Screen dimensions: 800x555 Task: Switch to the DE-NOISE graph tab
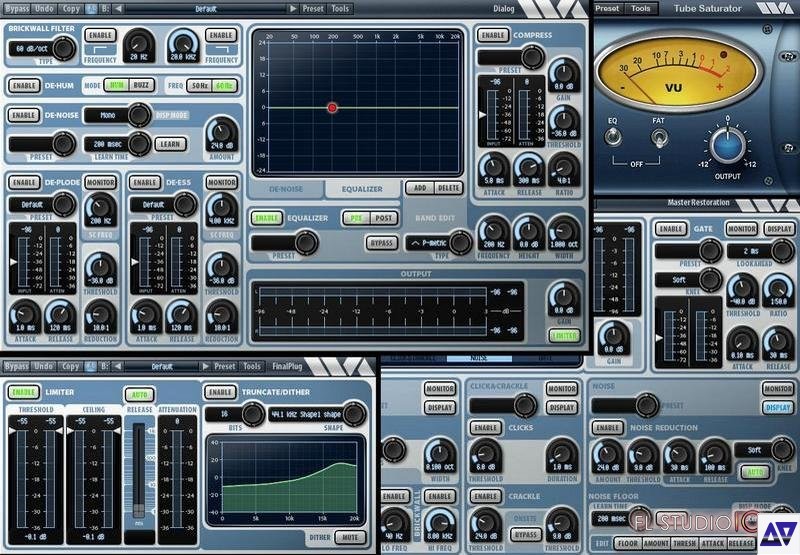[286, 189]
